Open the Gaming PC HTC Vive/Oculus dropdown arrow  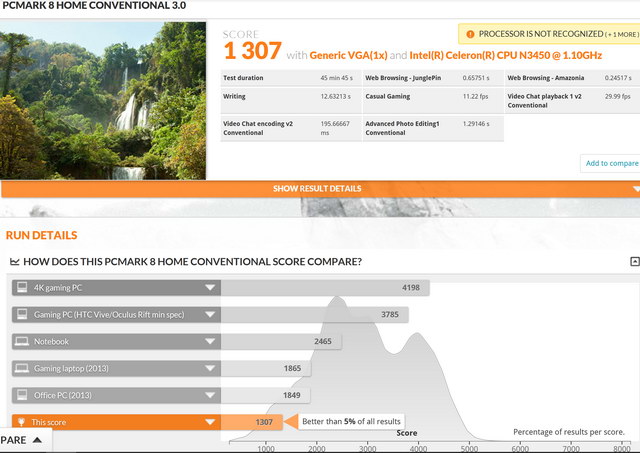210,315
